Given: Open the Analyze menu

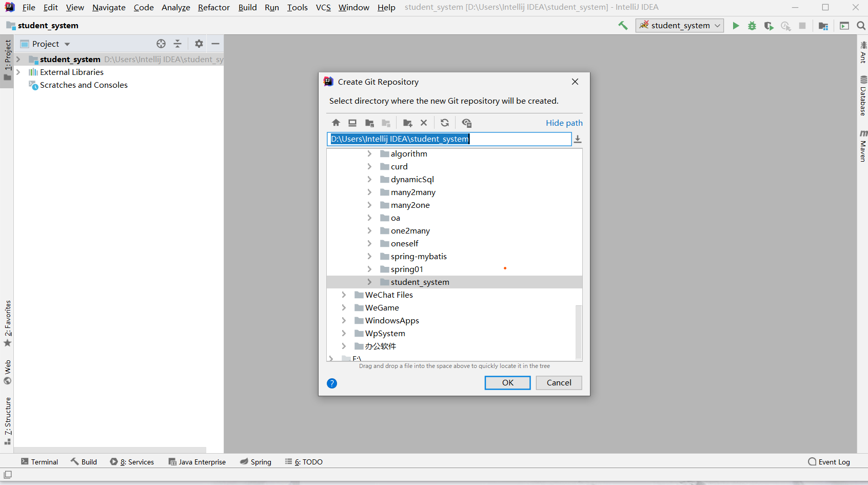Looking at the screenshot, I should 175,7.
